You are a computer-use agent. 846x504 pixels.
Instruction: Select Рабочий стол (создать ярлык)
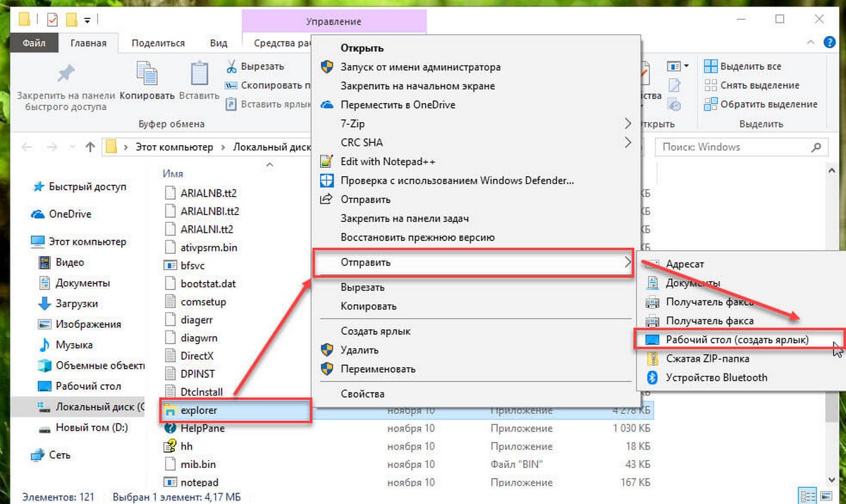737,340
